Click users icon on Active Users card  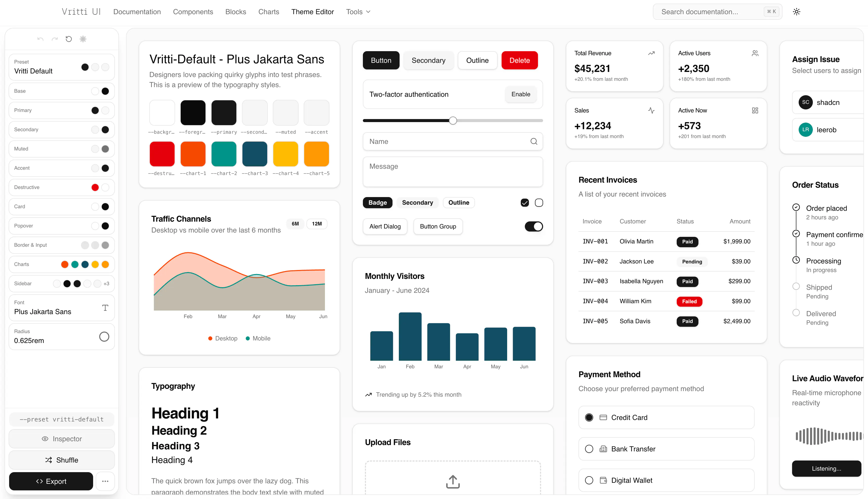click(755, 53)
